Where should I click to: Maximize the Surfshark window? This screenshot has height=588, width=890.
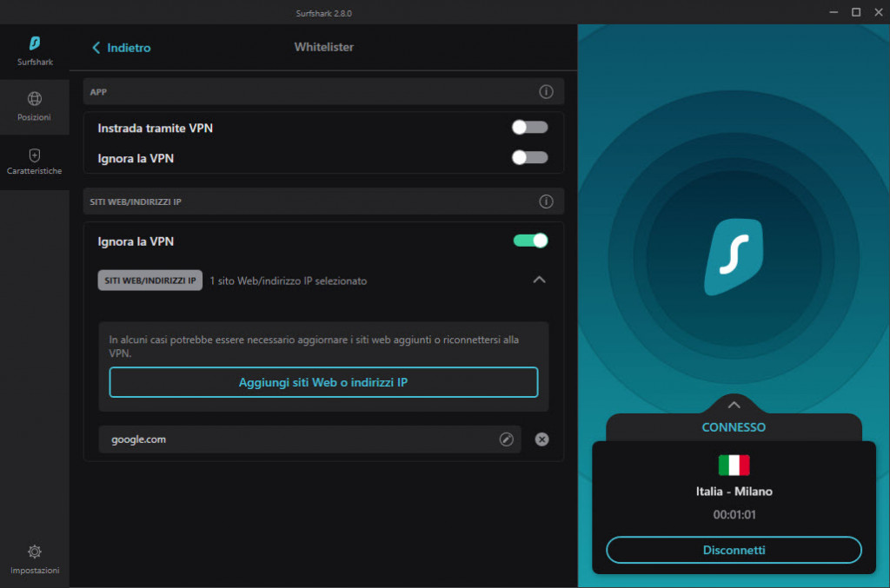(x=856, y=12)
